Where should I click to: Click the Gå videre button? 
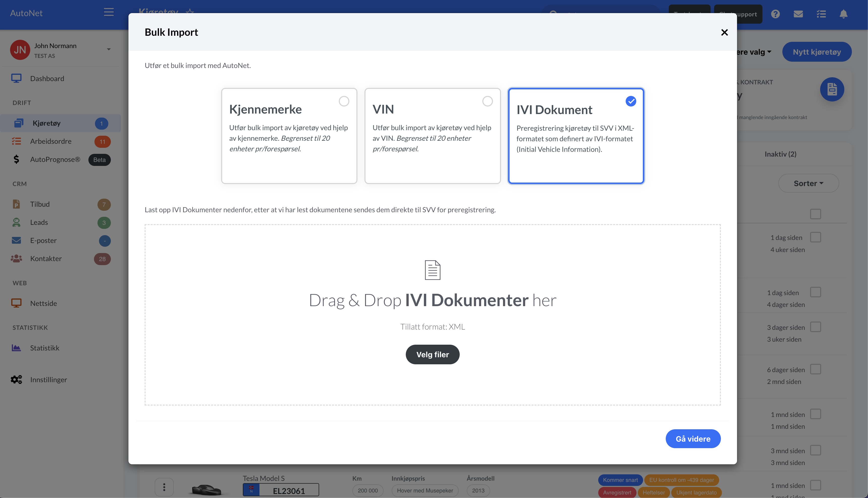tap(693, 439)
